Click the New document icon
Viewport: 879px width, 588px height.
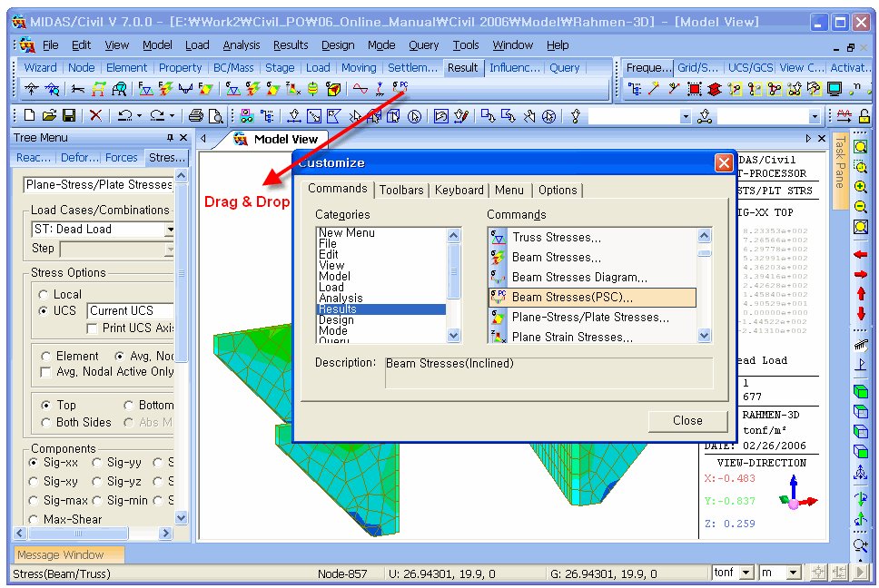click(29, 115)
